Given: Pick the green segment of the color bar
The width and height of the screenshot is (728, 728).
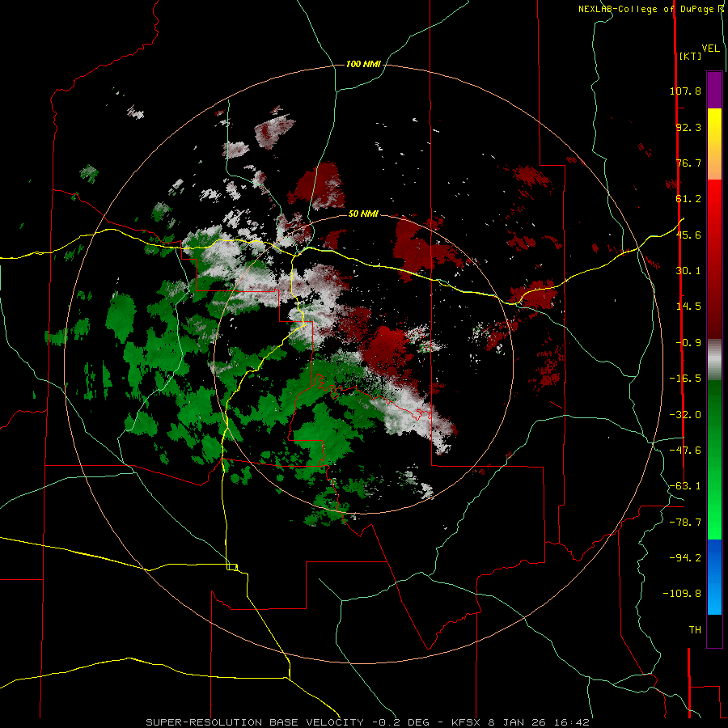Looking at the screenshot, I should (714, 459).
